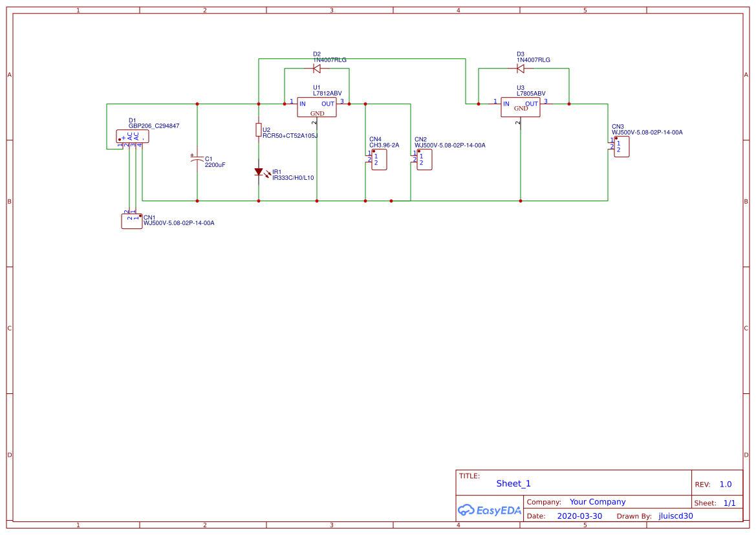Image resolution: width=756 pixels, height=535 pixels.
Task: Select connector CN2 WJ500V part
Action: pyautogui.click(x=426, y=159)
